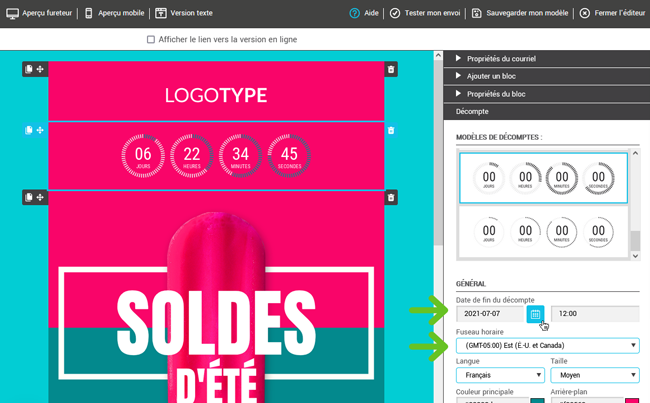This screenshot has width=650, height=403.
Task: Click trash icon on countdown block
Action: (391, 131)
